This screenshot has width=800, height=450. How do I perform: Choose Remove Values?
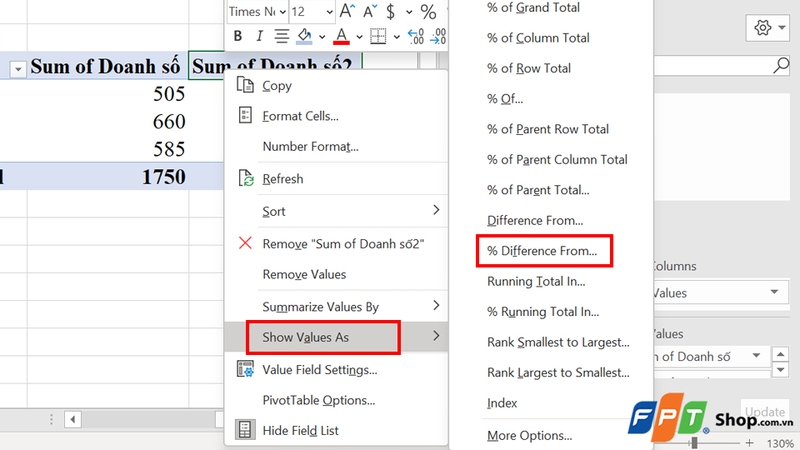[336, 274]
